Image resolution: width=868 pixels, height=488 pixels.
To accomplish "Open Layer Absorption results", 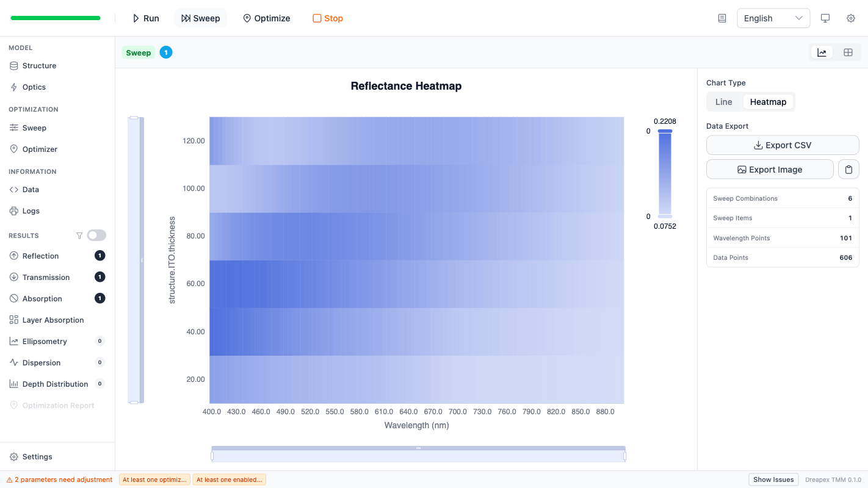I will pos(54,320).
